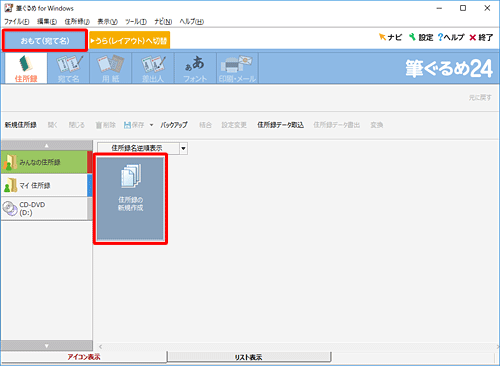This screenshot has width=500, height=366.
Task: Click the sidebar scroll up arrow
Action: pos(47,145)
